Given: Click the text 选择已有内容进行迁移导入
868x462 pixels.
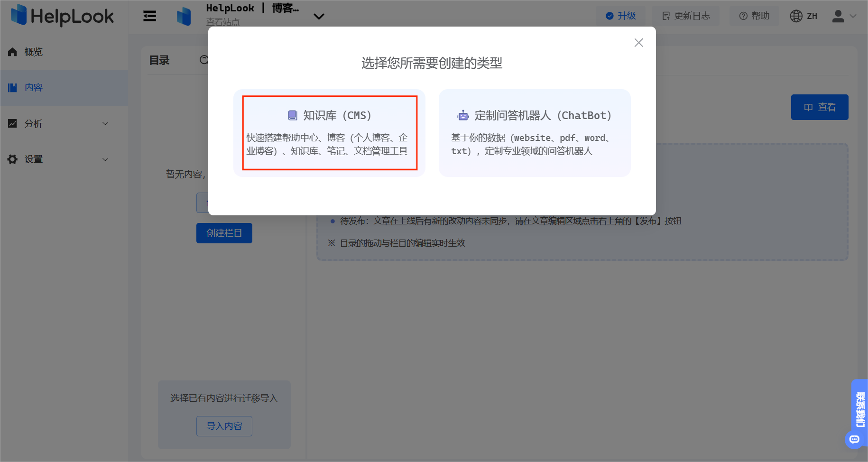Looking at the screenshot, I should (x=224, y=398).
